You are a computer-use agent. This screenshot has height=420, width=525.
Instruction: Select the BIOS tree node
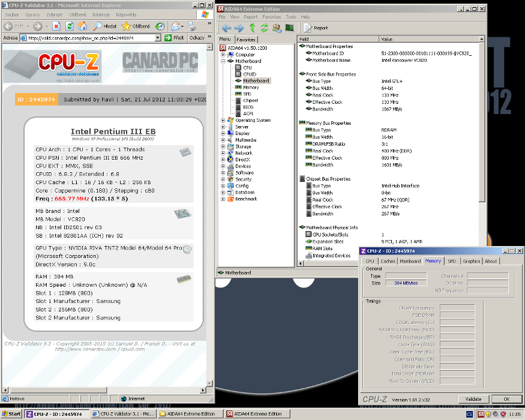click(x=248, y=107)
